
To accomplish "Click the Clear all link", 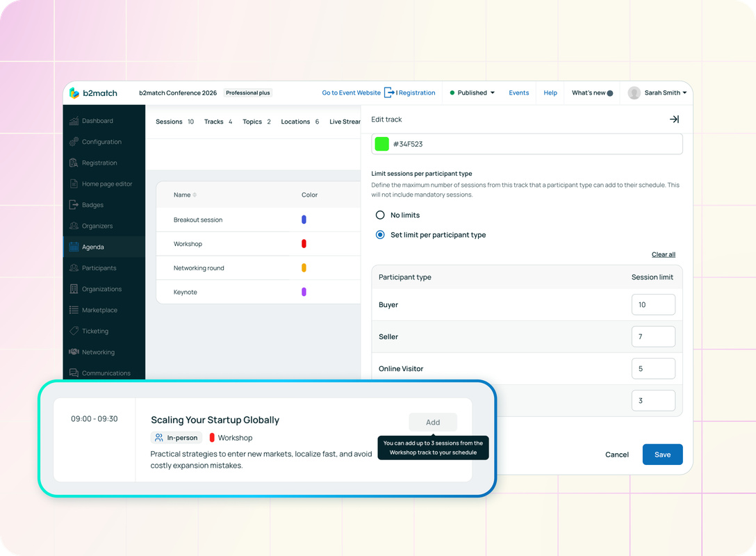I will click(x=663, y=254).
